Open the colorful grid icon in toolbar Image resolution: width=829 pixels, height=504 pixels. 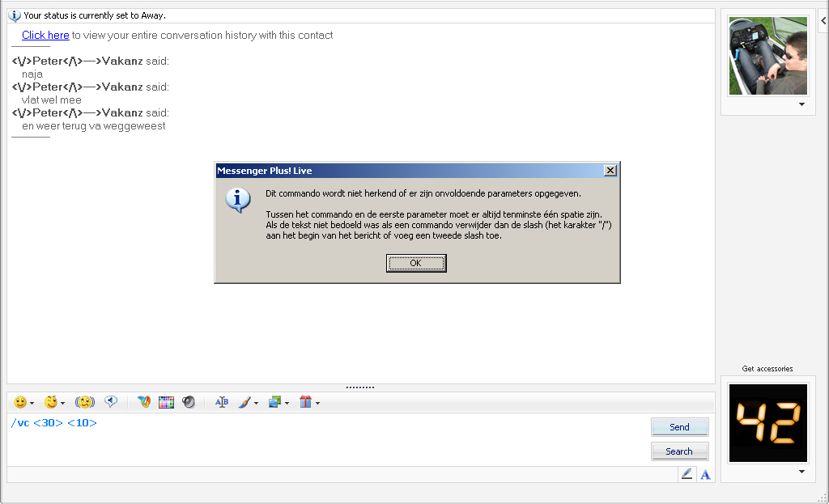[166, 403]
